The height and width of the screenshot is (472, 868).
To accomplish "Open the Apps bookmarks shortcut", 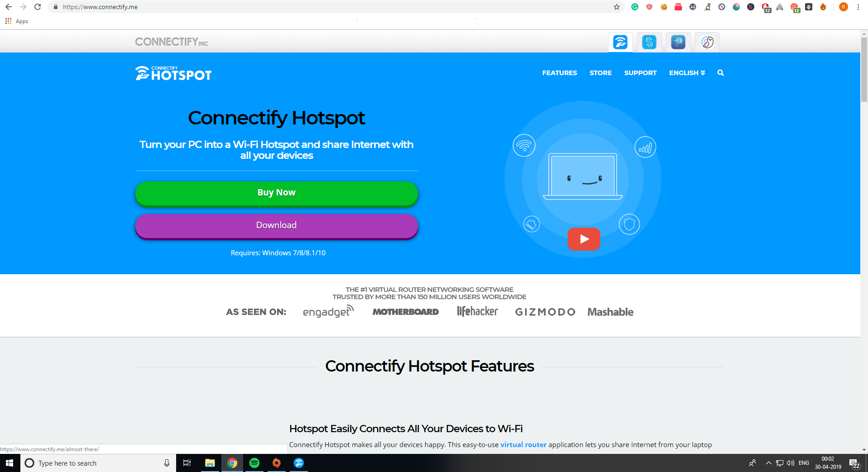I will click(x=17, y=21).
